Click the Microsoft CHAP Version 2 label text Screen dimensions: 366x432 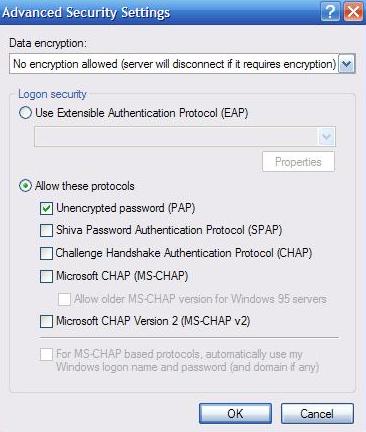153,321
